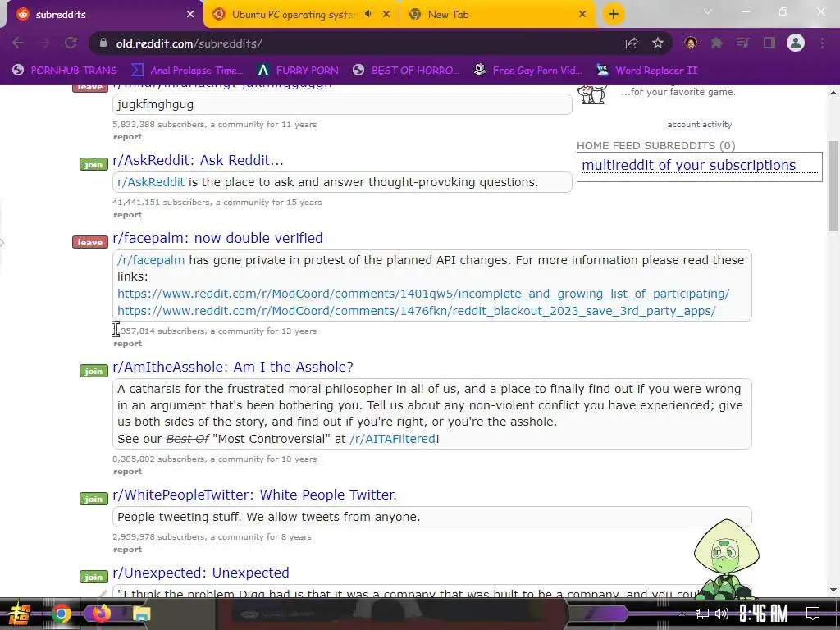Click /r/facepalm link inside the description
Viewport: 840px width, 630px height.
point(151,260)
